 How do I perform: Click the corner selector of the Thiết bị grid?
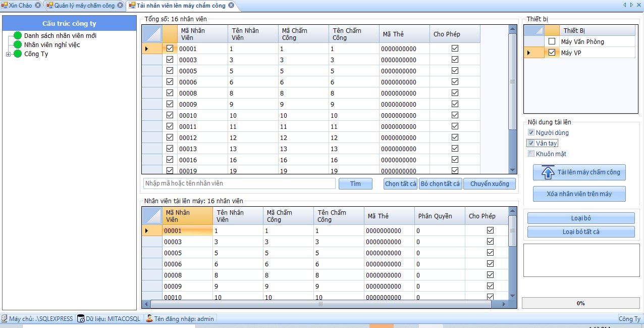pyautogui.click(x=534, y=30)
